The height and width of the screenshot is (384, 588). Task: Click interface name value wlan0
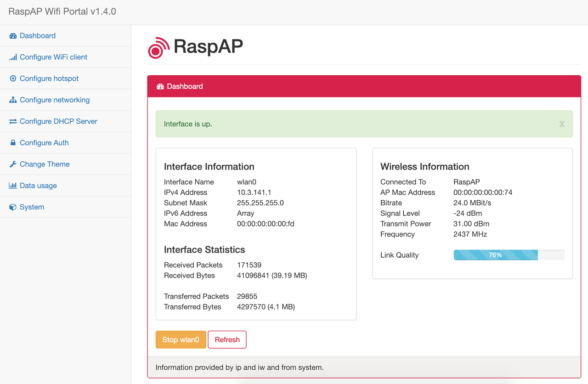[x=247, y=182]
